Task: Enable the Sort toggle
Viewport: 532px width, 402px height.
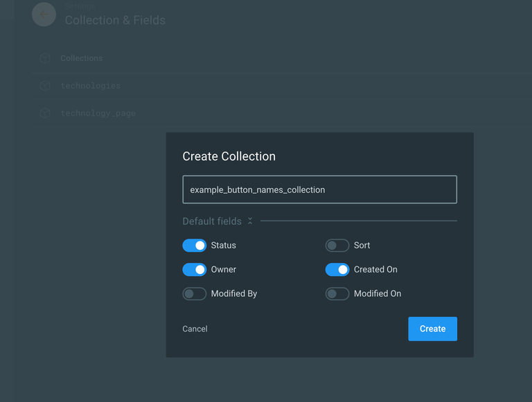Action: click(337, 246)
